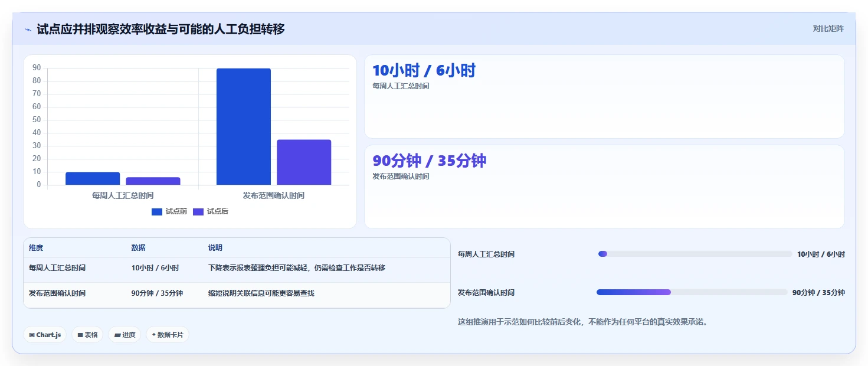Click the 试点前 blue legend swatch

[157, 212]
